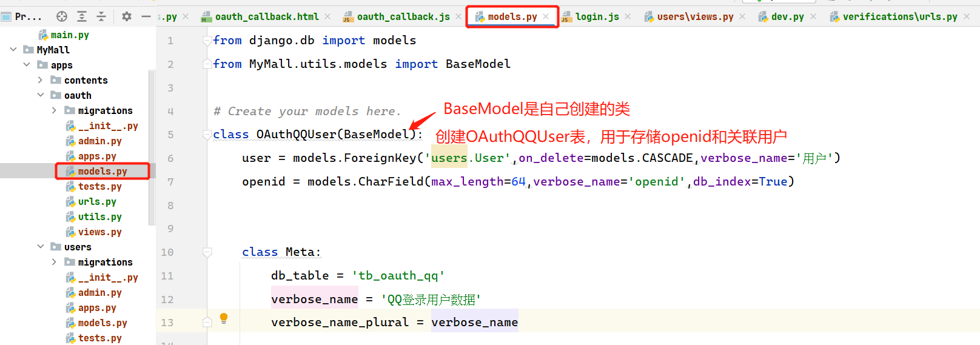Hide the Project tool window with minus icon
980x345 pixels.
coord(146,16)
